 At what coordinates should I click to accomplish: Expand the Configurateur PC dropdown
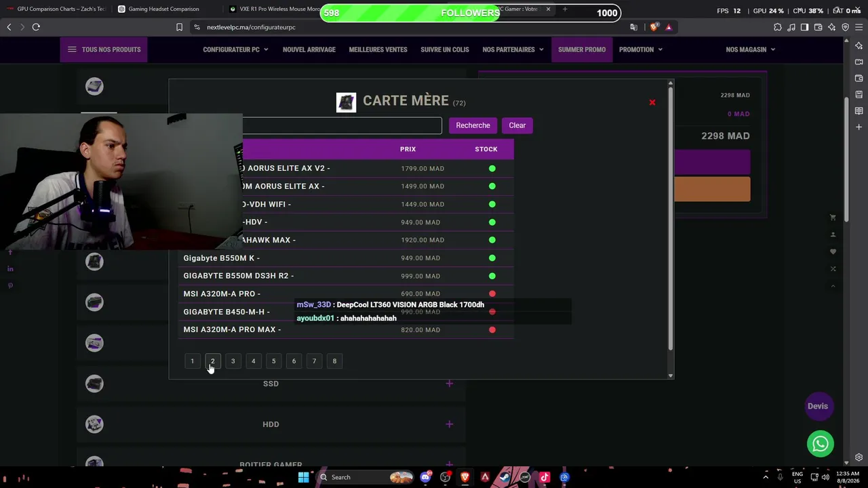[235, 49]
